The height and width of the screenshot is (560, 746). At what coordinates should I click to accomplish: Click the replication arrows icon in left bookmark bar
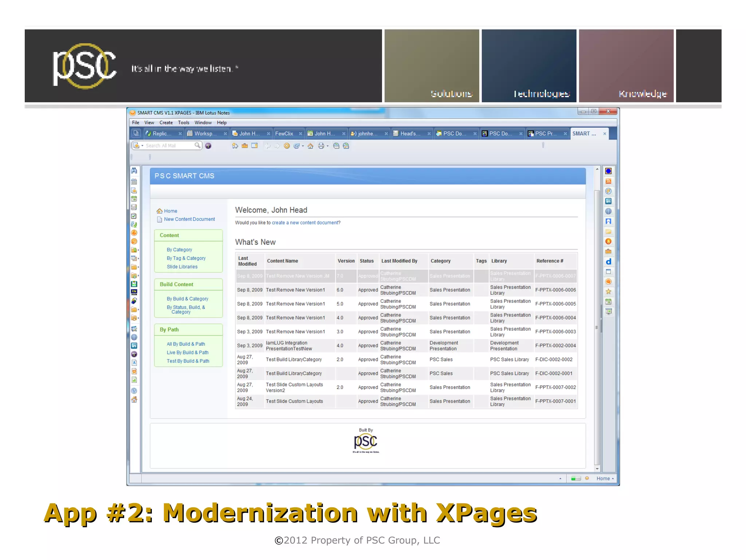[134, 224]
